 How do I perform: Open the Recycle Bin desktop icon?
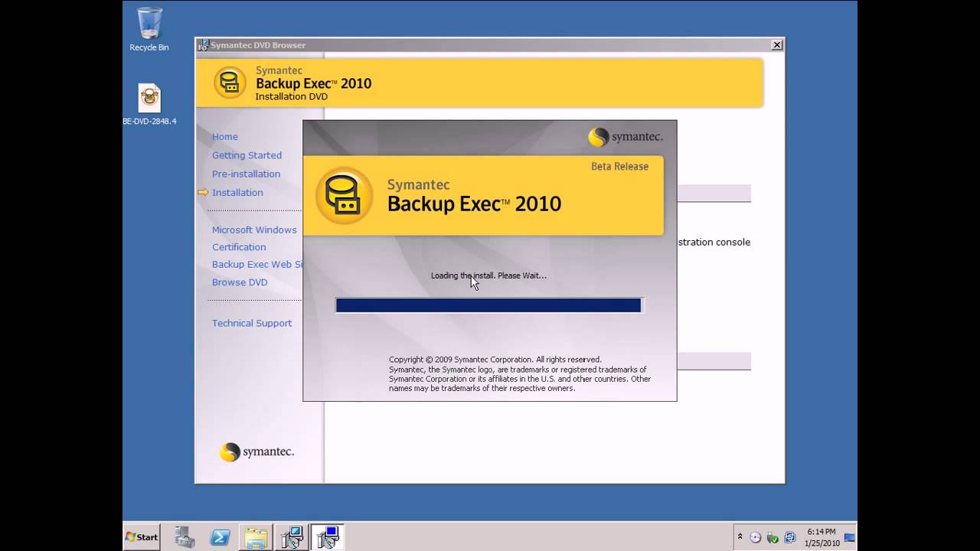click(149, 29)
